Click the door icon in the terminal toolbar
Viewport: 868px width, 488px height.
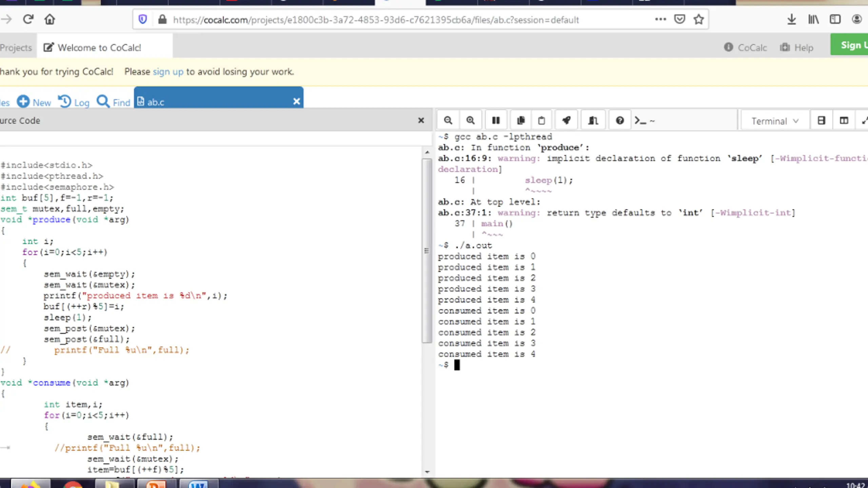click(593, 120)
